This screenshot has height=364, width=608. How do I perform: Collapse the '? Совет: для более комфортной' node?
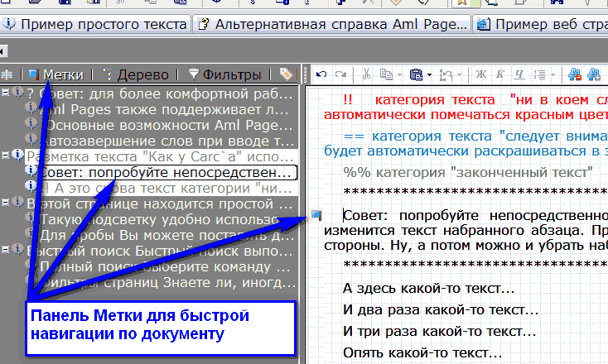click(x=6, y=93)
